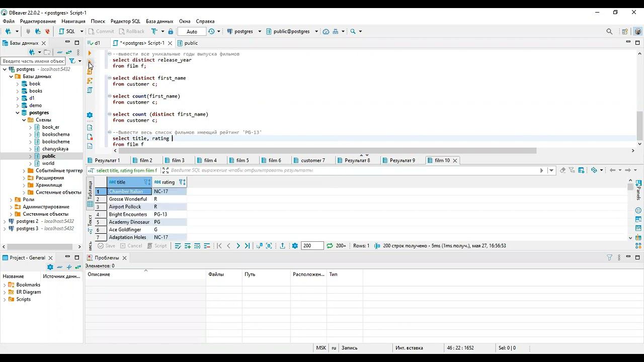Click the SQL results filter expression field
Image resolution: width=644 pixels, height=362 pixels.
tap(355, 170)
